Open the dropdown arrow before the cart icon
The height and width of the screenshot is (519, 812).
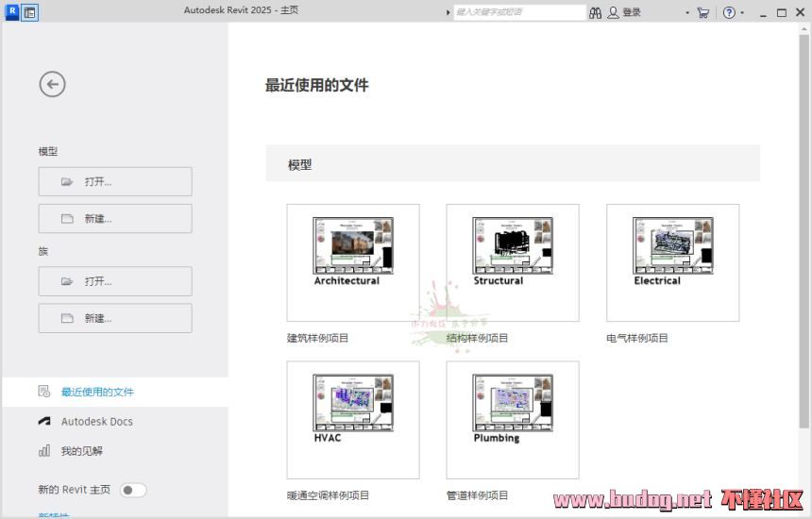coord(687,13)
